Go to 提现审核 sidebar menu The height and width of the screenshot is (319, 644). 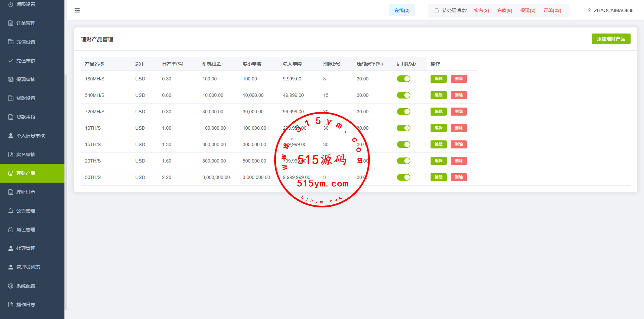click(26, 79)
